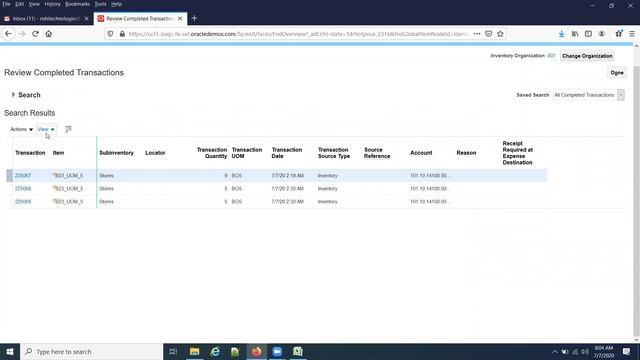The height and width of the screenshot is (360, 640).
Task: Click the Subinventory column header
Action: click(116, 153)
